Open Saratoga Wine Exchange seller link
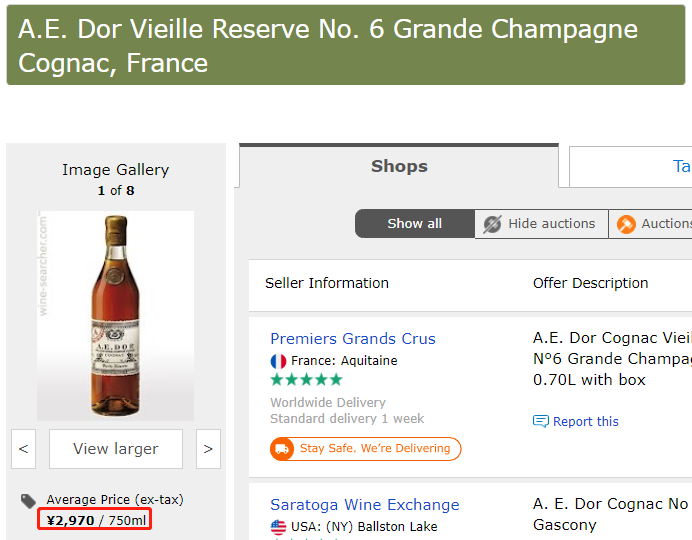This screenshot has height=540, width=692. (365, 505)
